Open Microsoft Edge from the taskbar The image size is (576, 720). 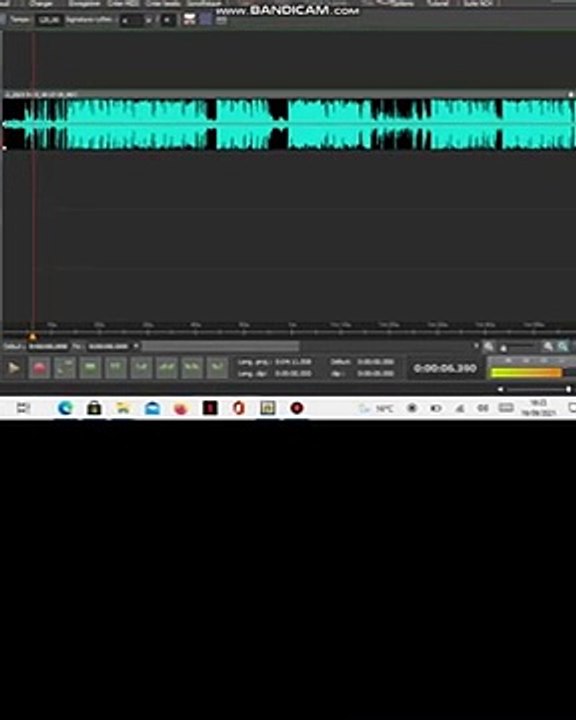point(65,408)
